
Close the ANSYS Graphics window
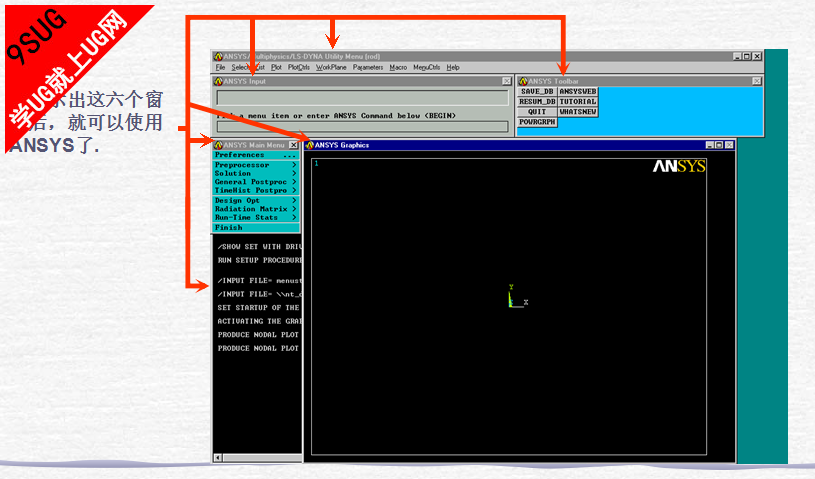(x=729, y=145)
